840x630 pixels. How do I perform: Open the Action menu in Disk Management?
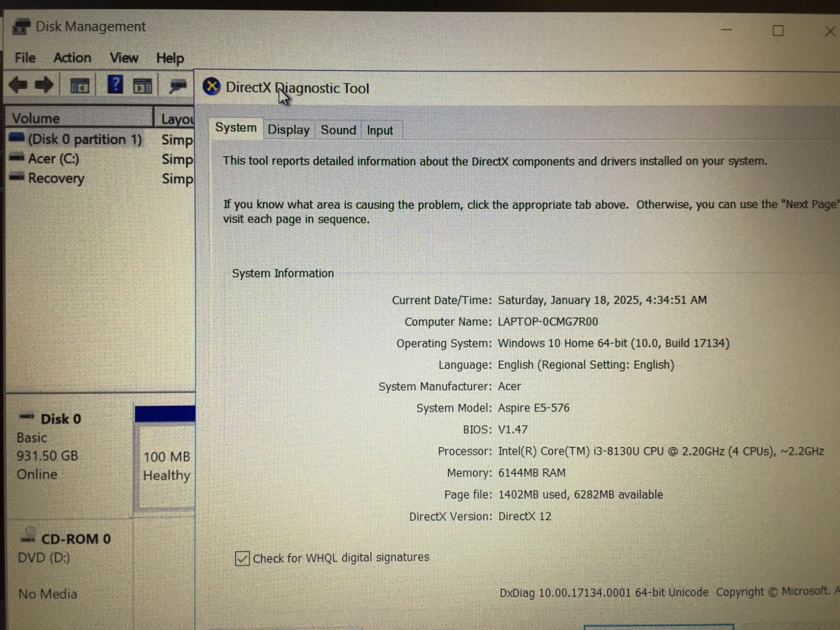(x=72, y=58)
